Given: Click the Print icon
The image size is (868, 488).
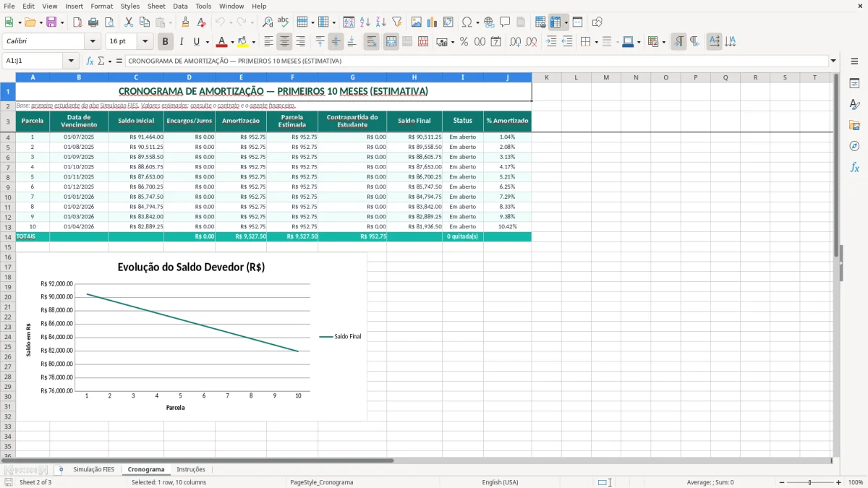Looking at the screenshot, I should 93,22.
